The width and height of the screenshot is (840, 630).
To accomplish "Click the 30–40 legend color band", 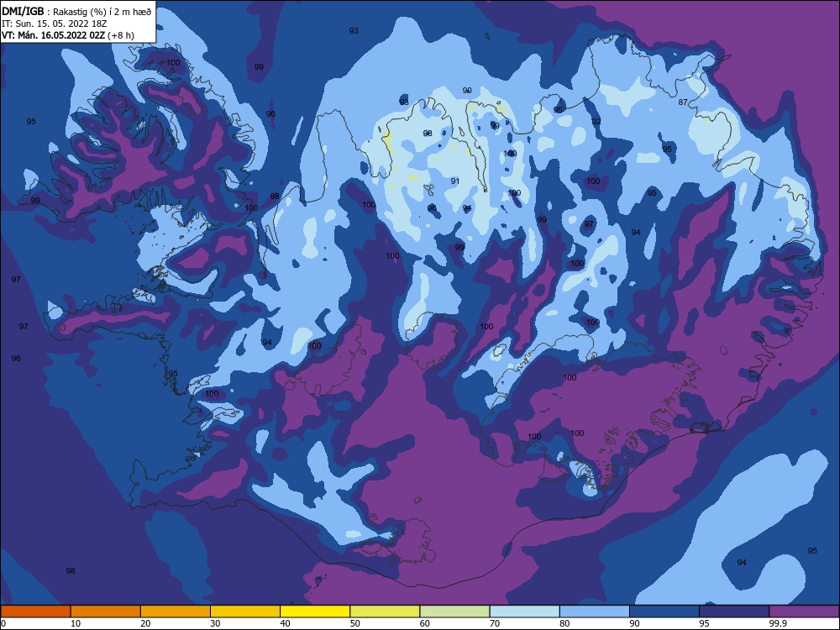I will point(245,612).
